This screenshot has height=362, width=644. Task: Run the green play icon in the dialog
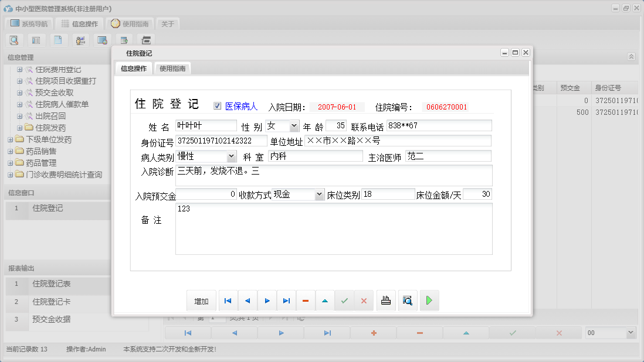430,300
